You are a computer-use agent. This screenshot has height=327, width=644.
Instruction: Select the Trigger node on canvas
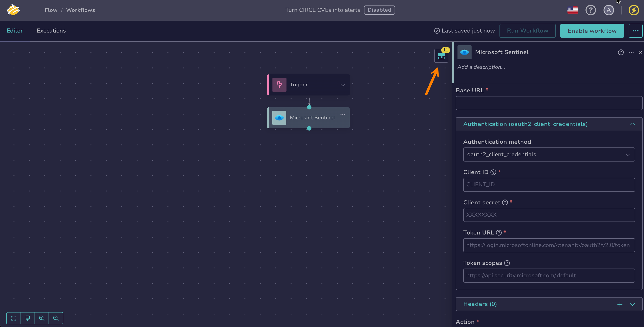(308, 85)
